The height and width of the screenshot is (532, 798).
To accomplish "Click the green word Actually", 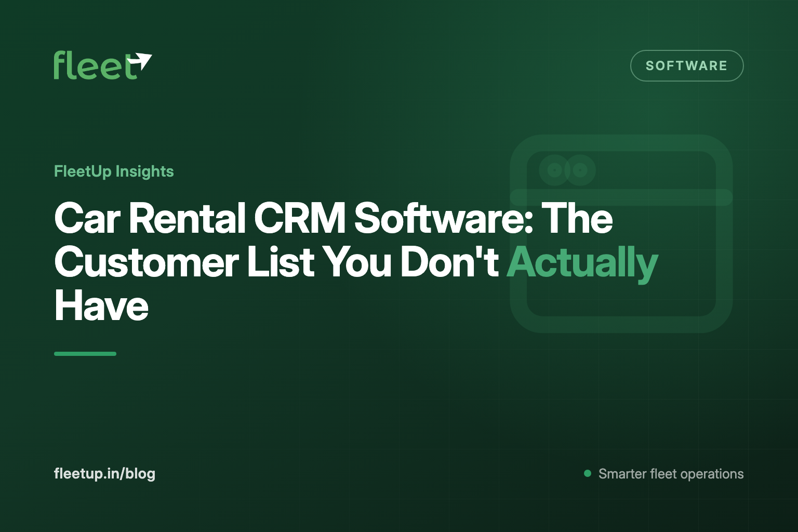I will pyautogui.click(x=582, y=263).
